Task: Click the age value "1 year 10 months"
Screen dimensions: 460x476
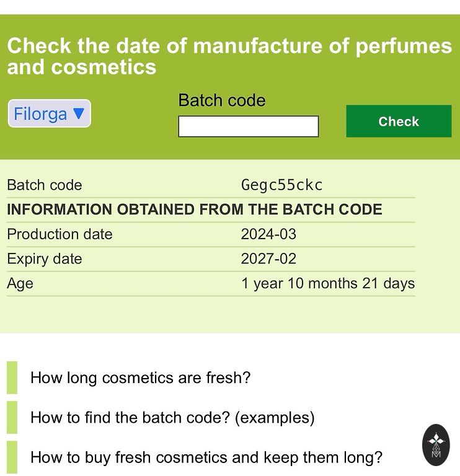Action: click(x=327, y=284)
